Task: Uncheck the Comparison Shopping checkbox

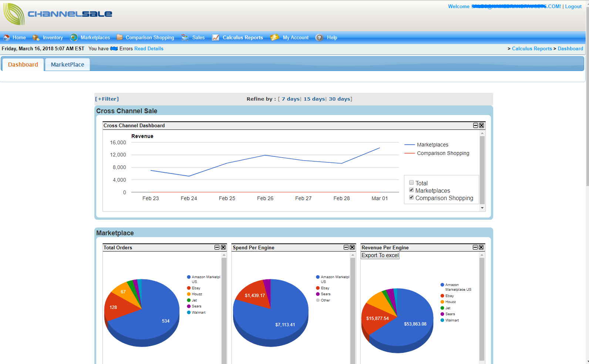Action: point(411,198)
